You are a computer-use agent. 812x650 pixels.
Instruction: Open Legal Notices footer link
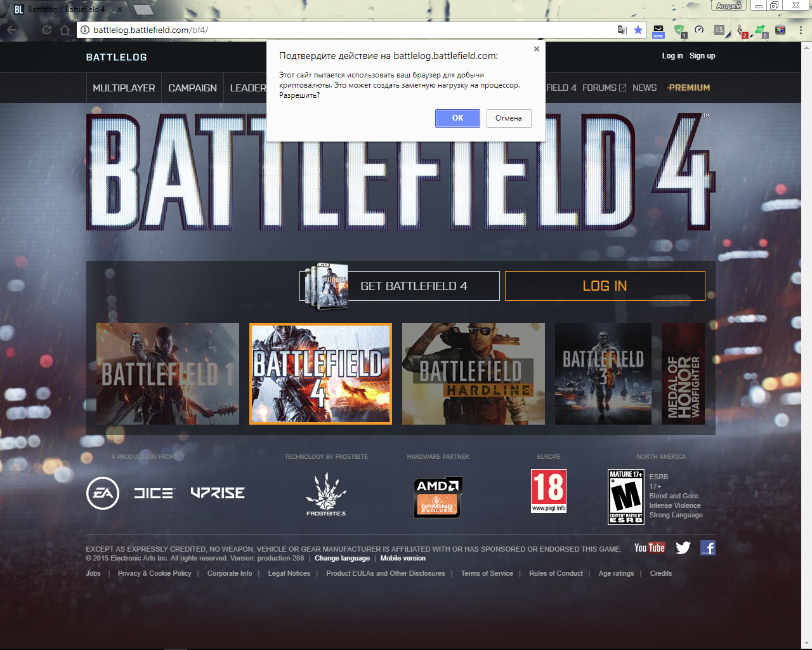289,573
